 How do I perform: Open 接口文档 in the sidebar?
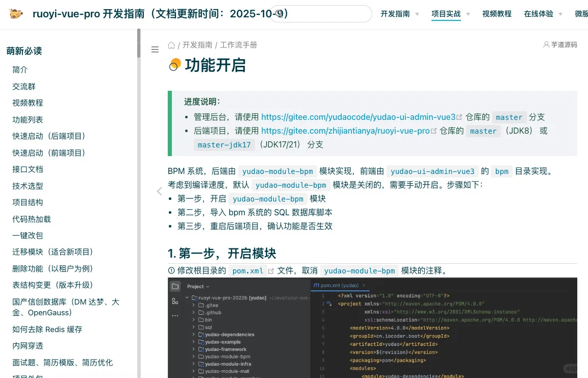(x=28, y=169)
